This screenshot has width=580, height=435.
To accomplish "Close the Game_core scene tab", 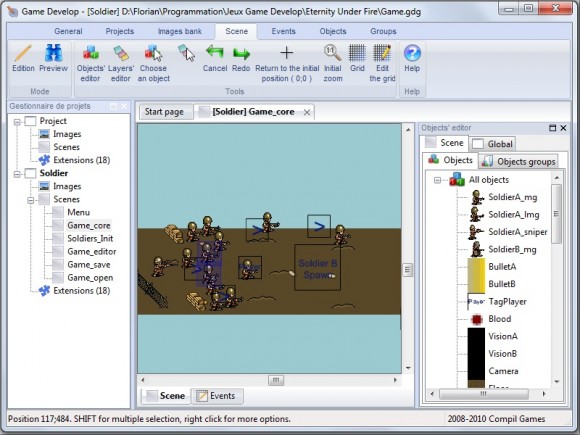I will tap(307, 112).
